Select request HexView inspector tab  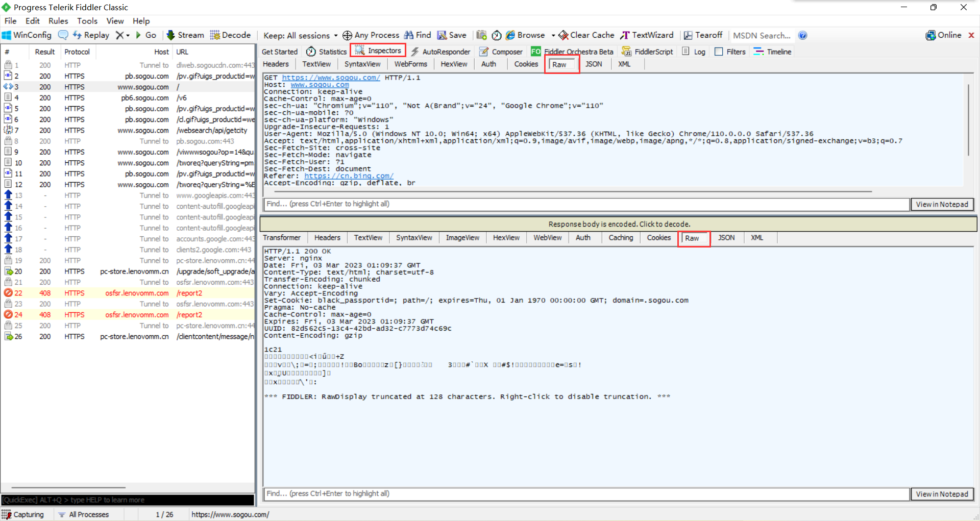pyautogui.click(x=454, y=64)
